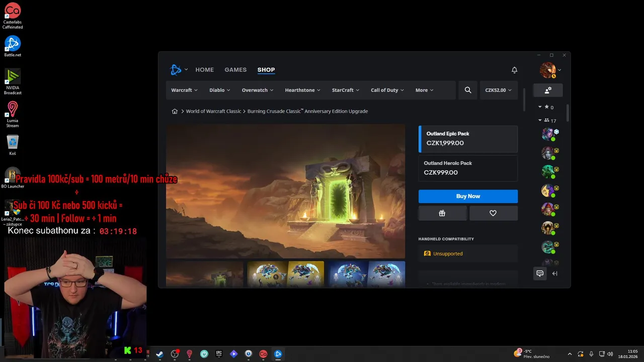Click the red Casterlabs icon in the taskbar
The image size is (644, 362).
(x=263, y=354)
